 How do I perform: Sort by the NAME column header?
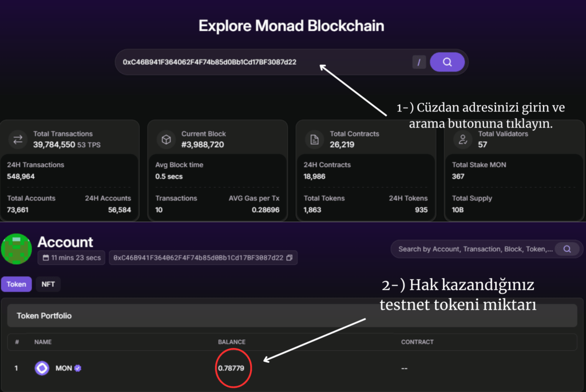coord(42,342)
